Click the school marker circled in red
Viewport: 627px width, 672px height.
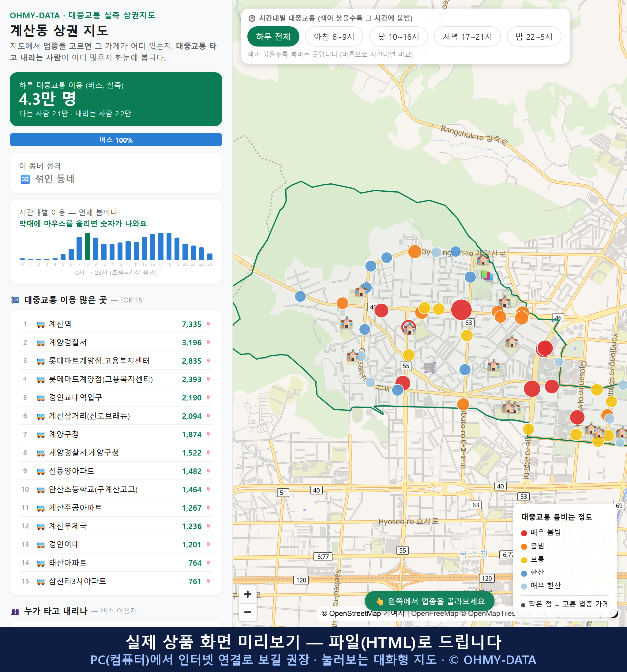click(x=409, y=328)
